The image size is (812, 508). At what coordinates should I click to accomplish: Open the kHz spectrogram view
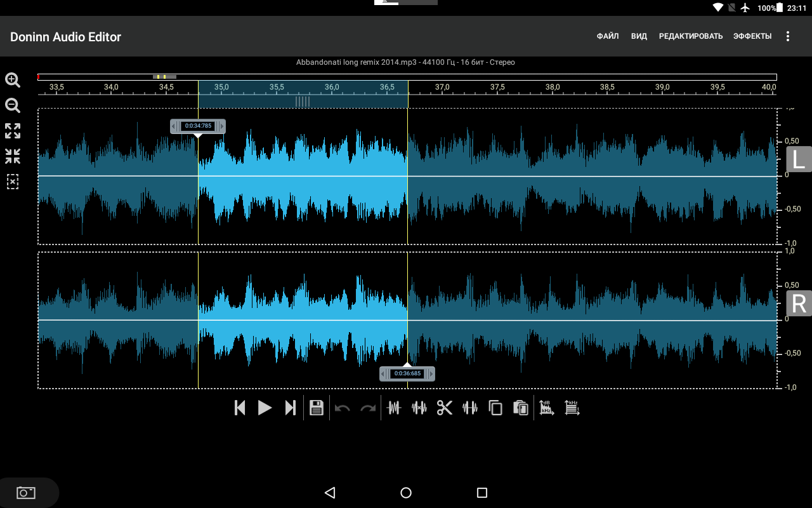572,408
